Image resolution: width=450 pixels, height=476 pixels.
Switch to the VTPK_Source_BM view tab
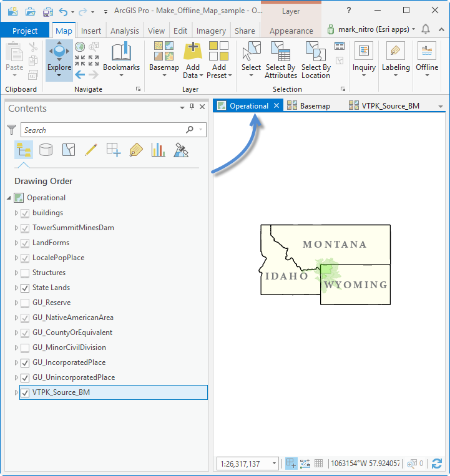(x=384, y=105)
